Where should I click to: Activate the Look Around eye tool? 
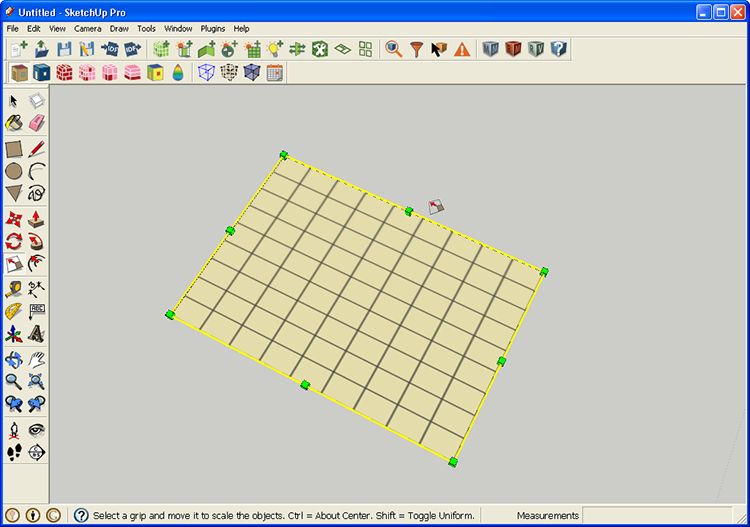pos(36,430)
